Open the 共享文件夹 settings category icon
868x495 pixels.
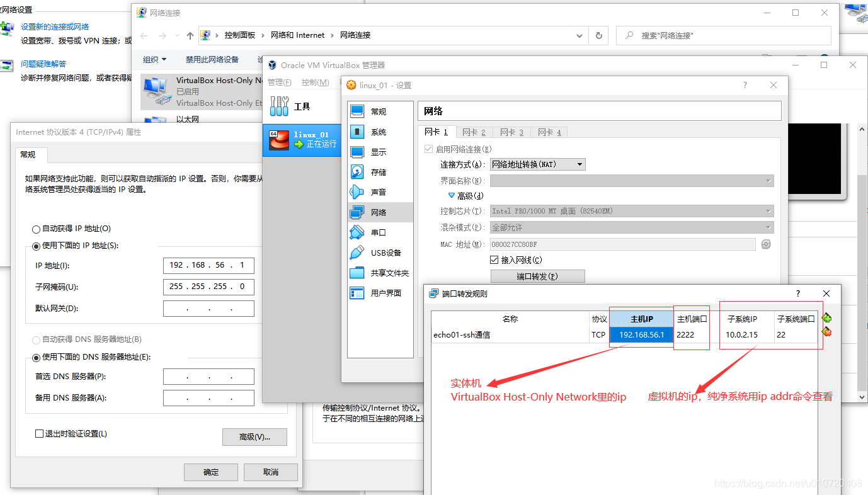(357, 273)
